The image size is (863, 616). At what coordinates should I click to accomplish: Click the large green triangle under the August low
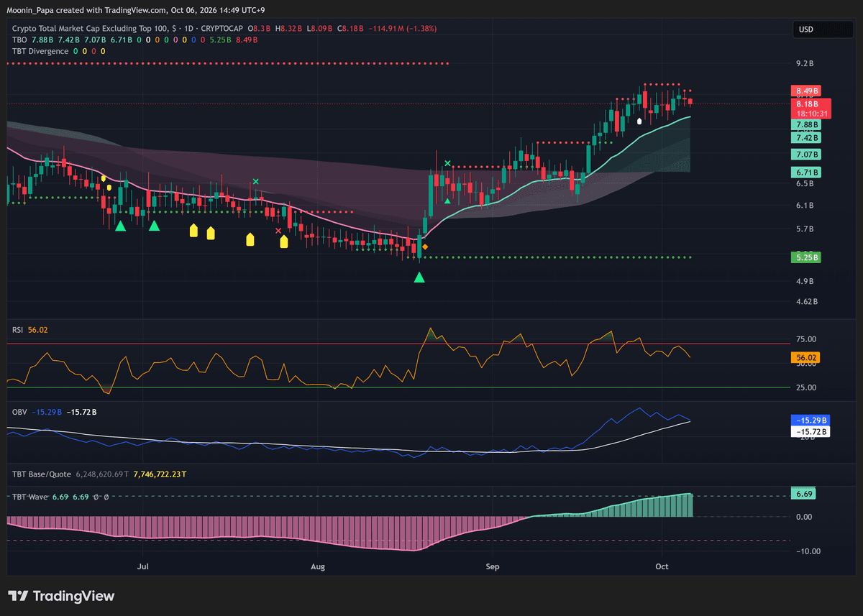tap(419, 277)
